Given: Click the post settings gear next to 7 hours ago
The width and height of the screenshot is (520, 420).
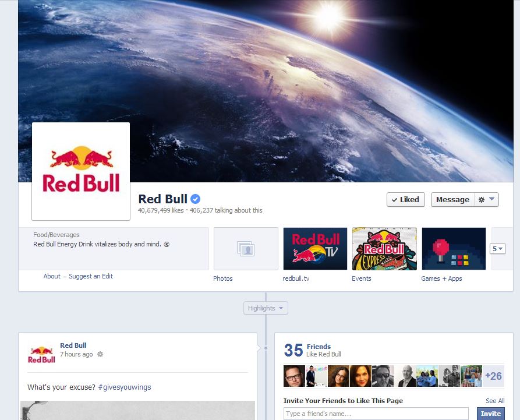Looking at the screenshot, I should click(x=100, y=354).
